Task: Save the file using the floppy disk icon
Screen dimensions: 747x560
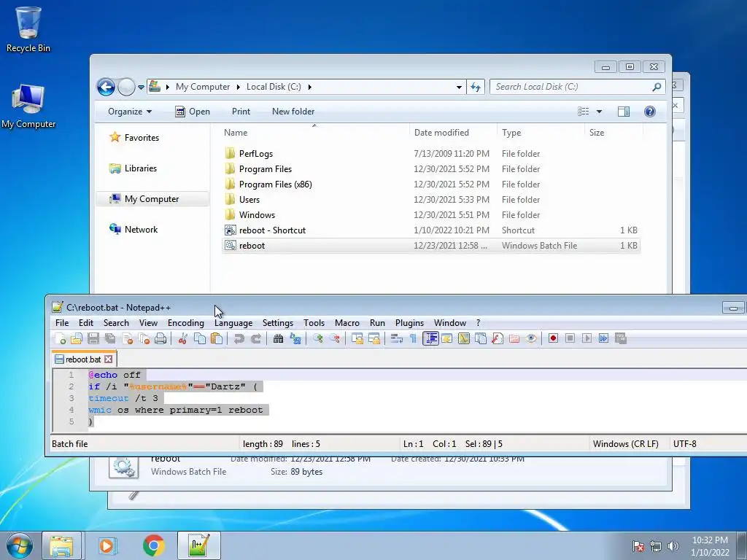Action: [93, 338]
